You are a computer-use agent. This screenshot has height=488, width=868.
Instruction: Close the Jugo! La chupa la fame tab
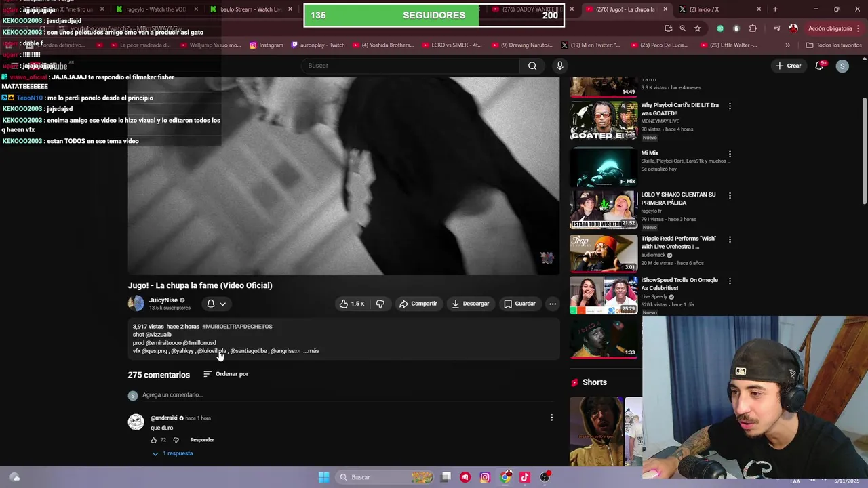(x=665, y=9)
